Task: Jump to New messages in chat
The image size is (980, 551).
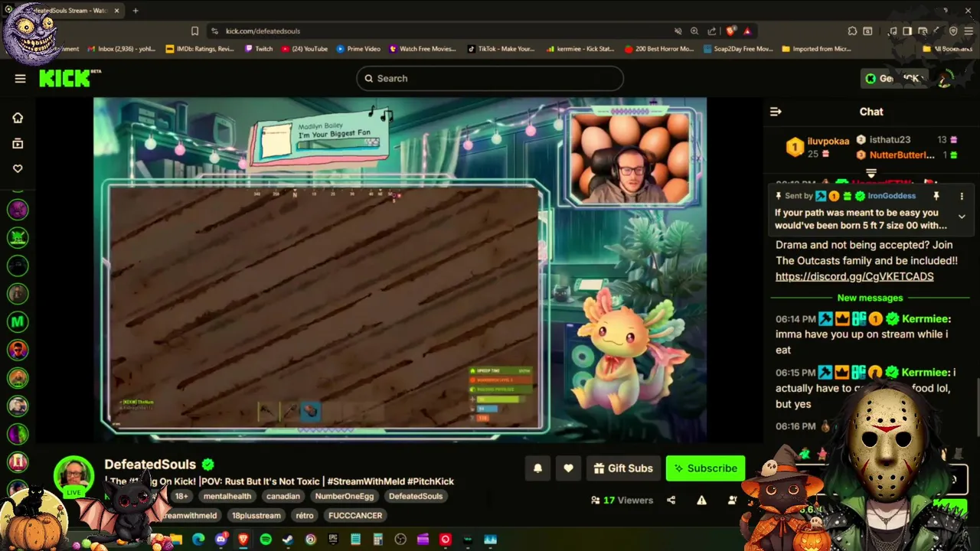Action: [x=870, y=298]
